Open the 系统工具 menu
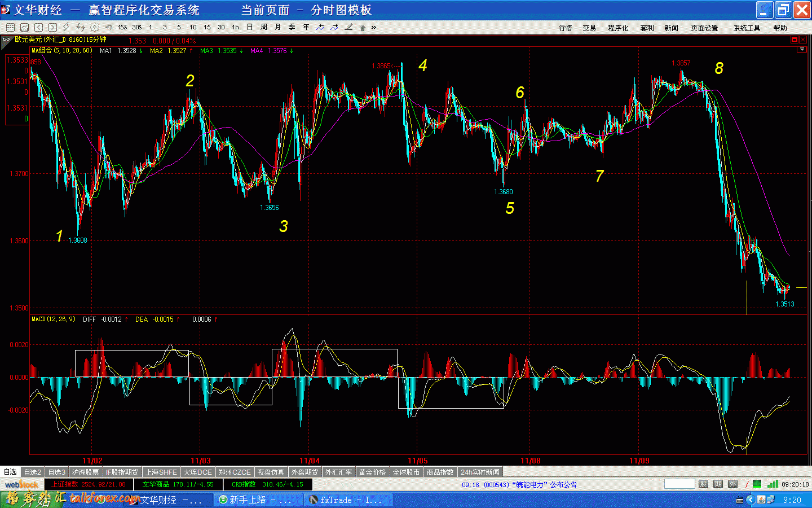The image size is (812, 508). click(x=747, y=28)
